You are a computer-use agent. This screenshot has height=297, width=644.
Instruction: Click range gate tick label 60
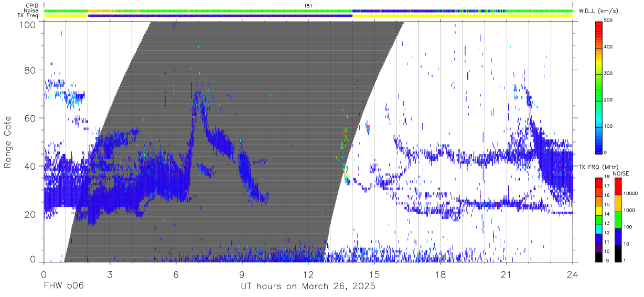pyautogui.click(x=30, y=118)
